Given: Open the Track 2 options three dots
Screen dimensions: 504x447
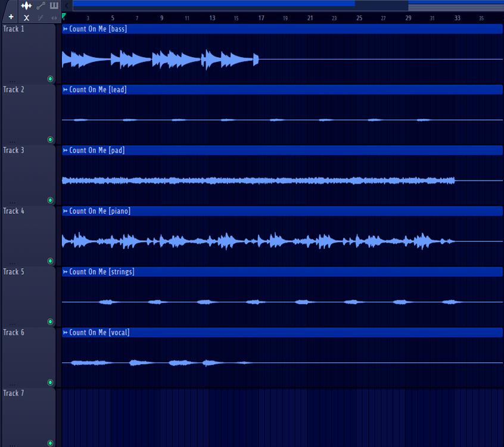Looking at the screenshot, I should [x=13, y=141].
